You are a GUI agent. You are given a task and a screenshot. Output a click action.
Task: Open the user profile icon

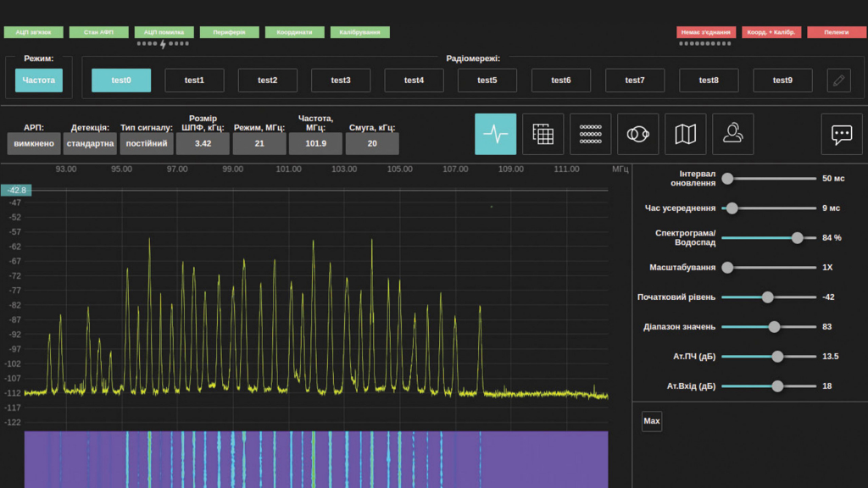click(x=732, y=134)
